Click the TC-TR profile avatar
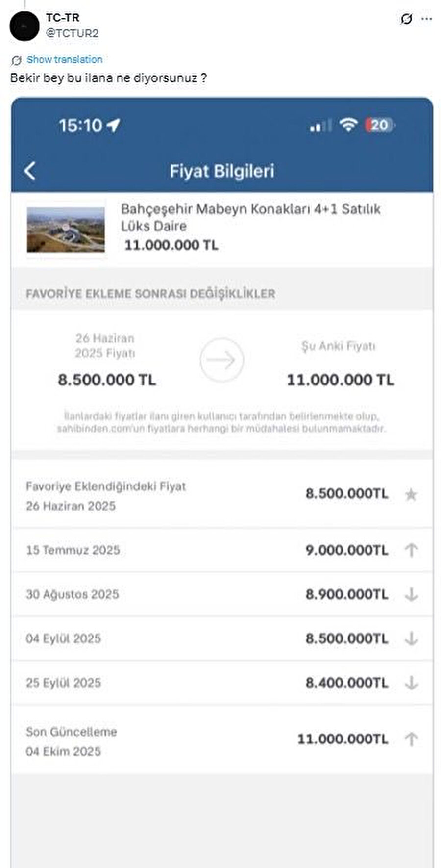 (x=24, y=26)
